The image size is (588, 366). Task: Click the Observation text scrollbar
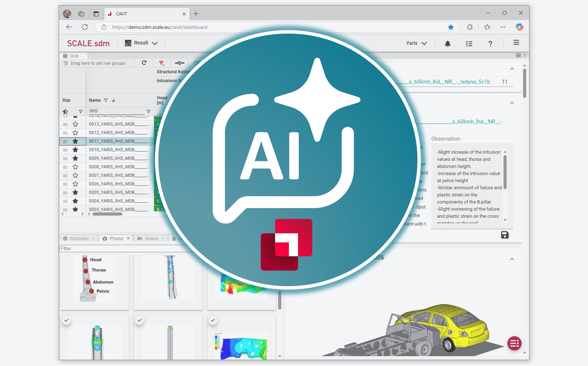pos(505,172)
